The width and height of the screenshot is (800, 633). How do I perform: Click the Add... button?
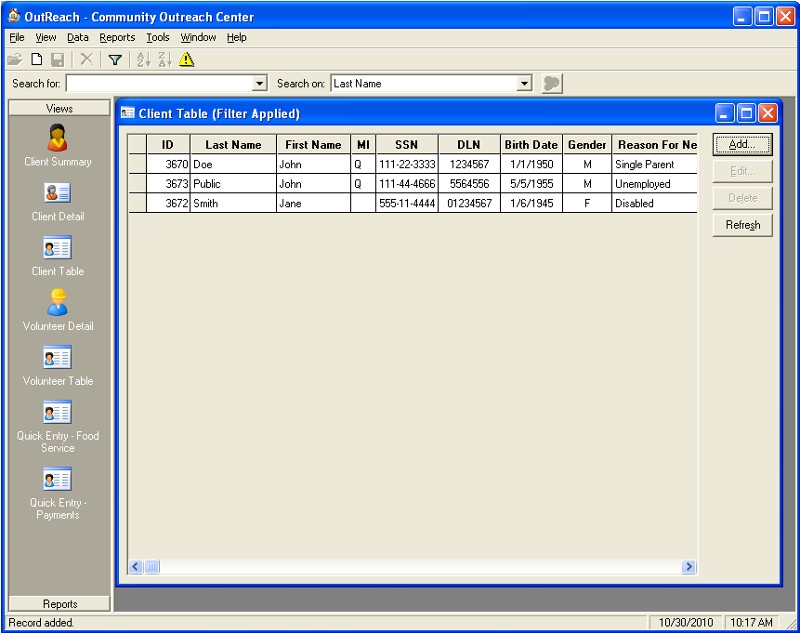[742, 145]
